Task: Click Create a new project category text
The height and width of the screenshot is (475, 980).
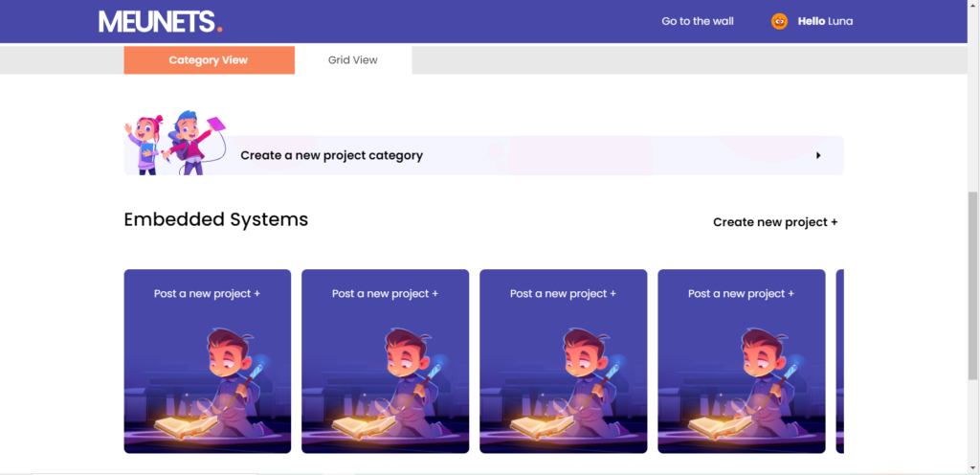Action: 332,156
